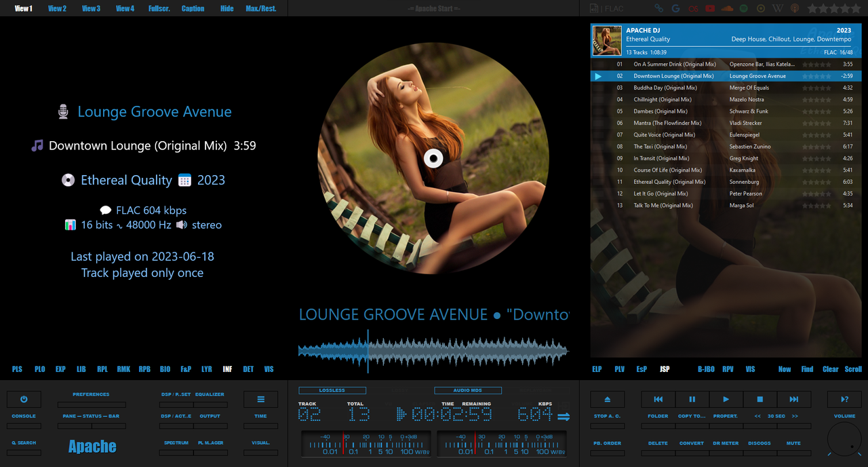Image resolution: width=868 pixels, height=467 pixels.
Task: Click the Find button
Action: coord(807,369)
